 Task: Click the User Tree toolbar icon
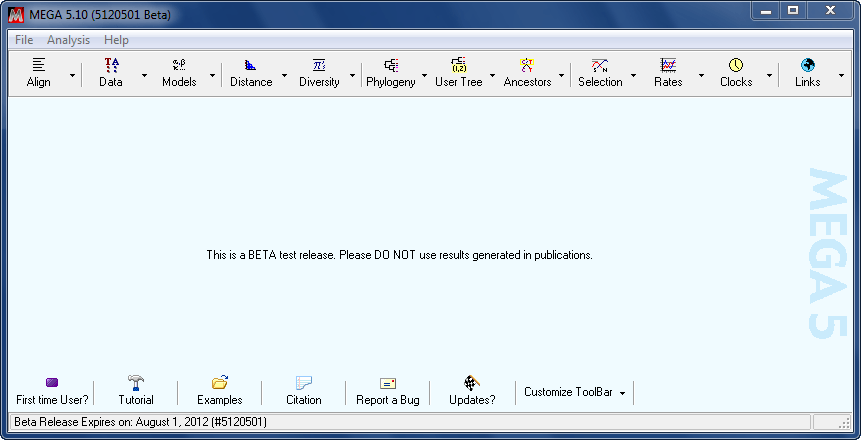click(459, 65)
